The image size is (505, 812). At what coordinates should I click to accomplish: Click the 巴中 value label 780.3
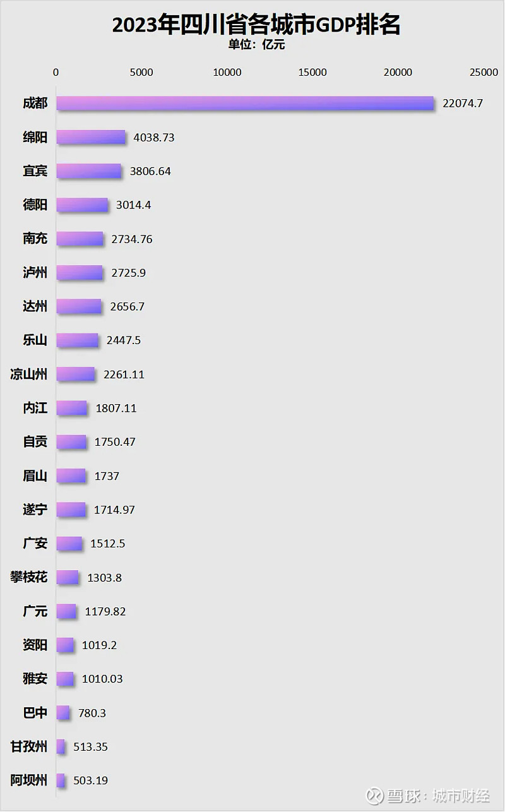coord(92,713)
